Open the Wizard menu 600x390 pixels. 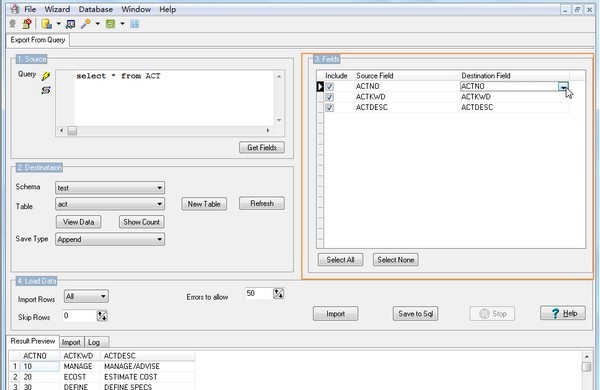[x=57, y=9]
